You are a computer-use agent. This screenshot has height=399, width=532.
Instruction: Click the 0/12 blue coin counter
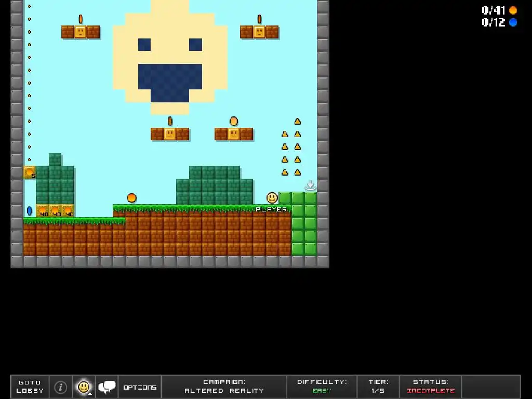pyautogui.click(x=499, y=22)
